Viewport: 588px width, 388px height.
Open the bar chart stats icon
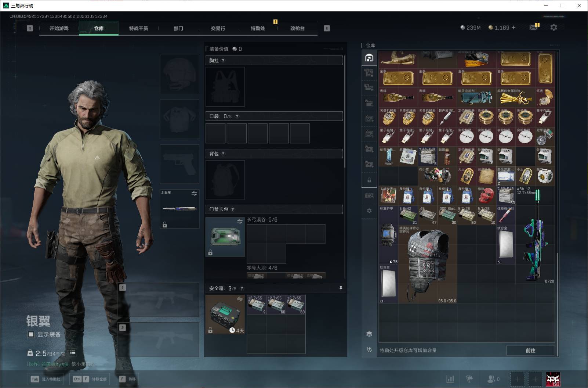(x=450, y=379)
